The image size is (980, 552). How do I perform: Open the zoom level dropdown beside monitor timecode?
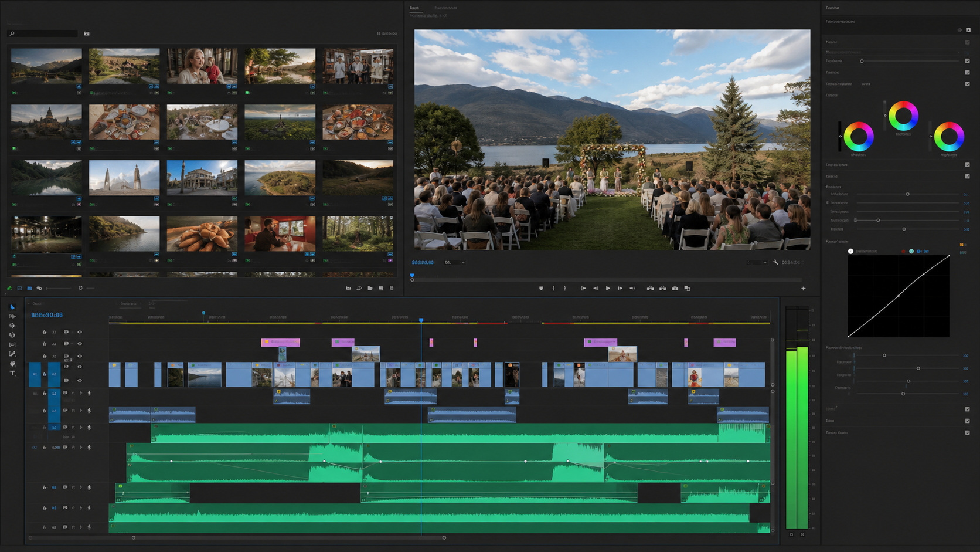454,262
